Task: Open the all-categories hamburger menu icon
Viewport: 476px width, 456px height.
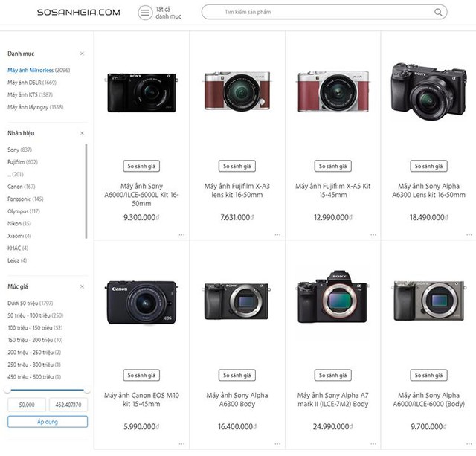Action: (x=145, y=13)
